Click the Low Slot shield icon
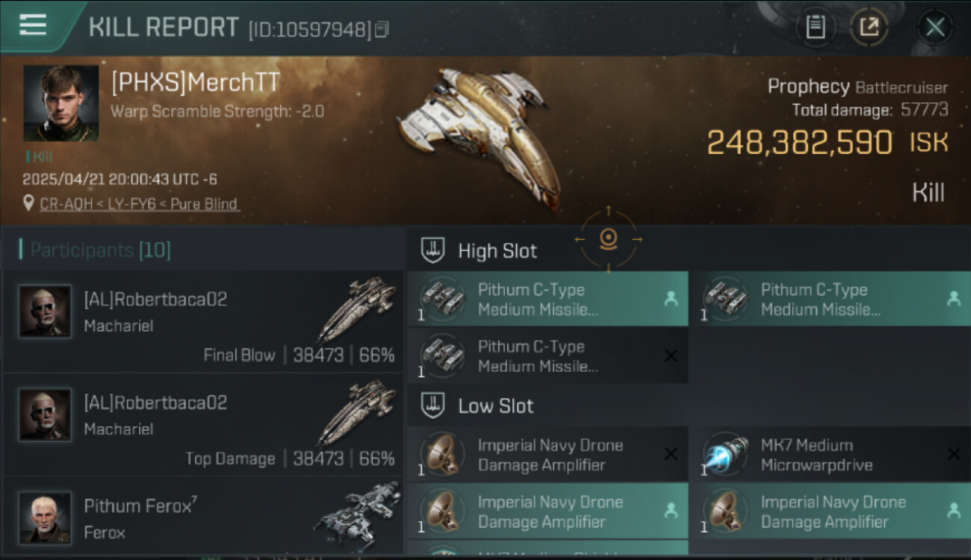This screenshot has width=971, height=560. pyautogui.click(x=432, y=406)
